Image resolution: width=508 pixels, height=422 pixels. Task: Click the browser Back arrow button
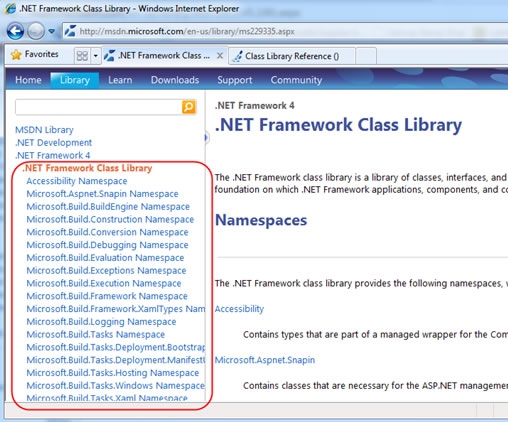click(15, 31)
